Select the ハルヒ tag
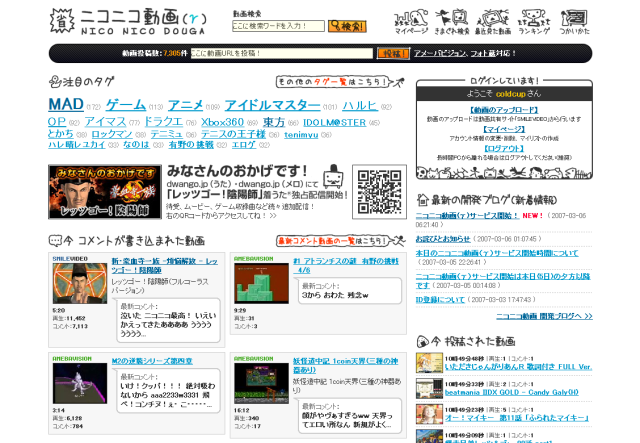640x443 pixels. pos(360,106)
